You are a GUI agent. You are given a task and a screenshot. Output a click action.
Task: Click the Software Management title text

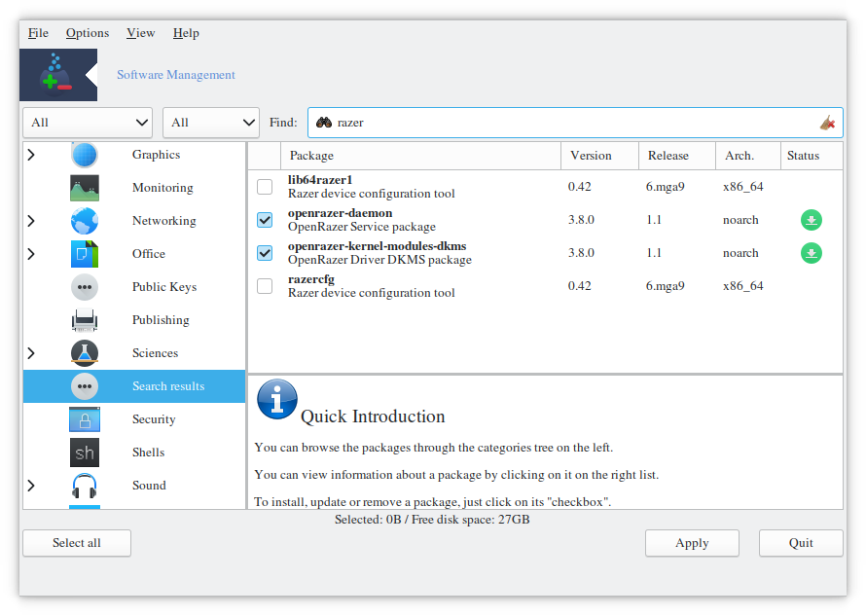point(176,75)
